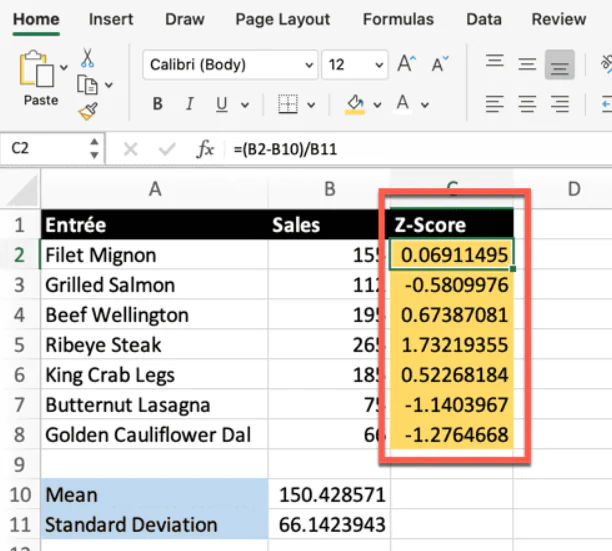Toggle Bold formatting
This screenshot has width=612, height=551.
[x=157, y=104]
